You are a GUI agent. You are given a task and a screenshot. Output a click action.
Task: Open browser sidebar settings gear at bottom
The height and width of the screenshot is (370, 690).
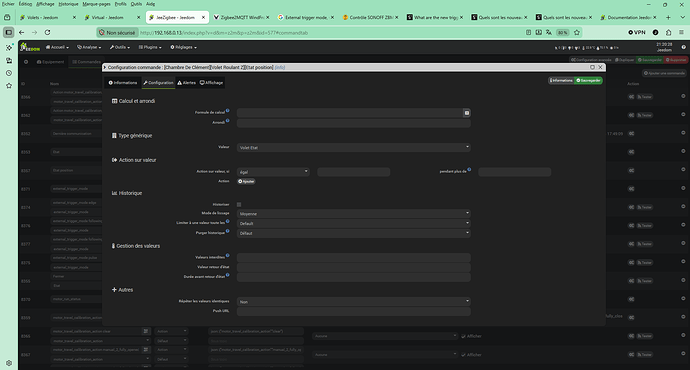pyautogui.click(x=9, y=363)
